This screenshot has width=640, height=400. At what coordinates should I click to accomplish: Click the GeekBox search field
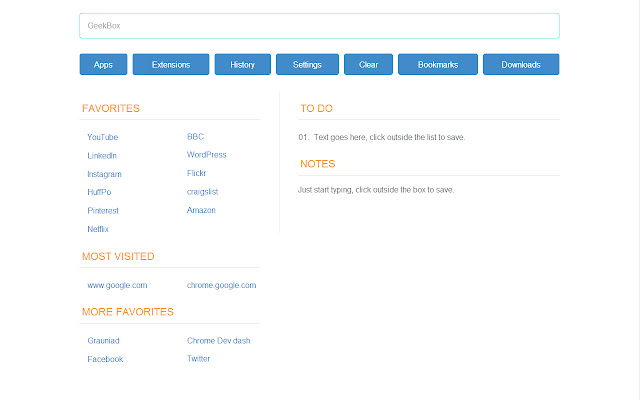point(319,26)
